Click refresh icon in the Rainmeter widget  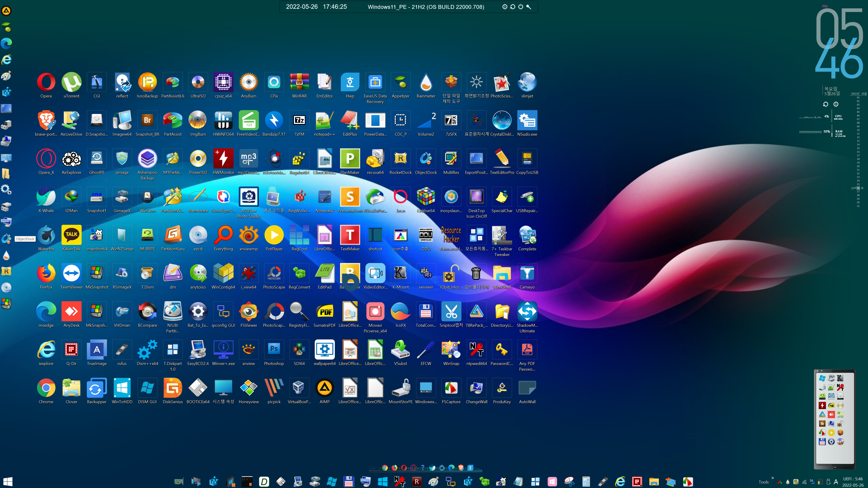(825, 104)
